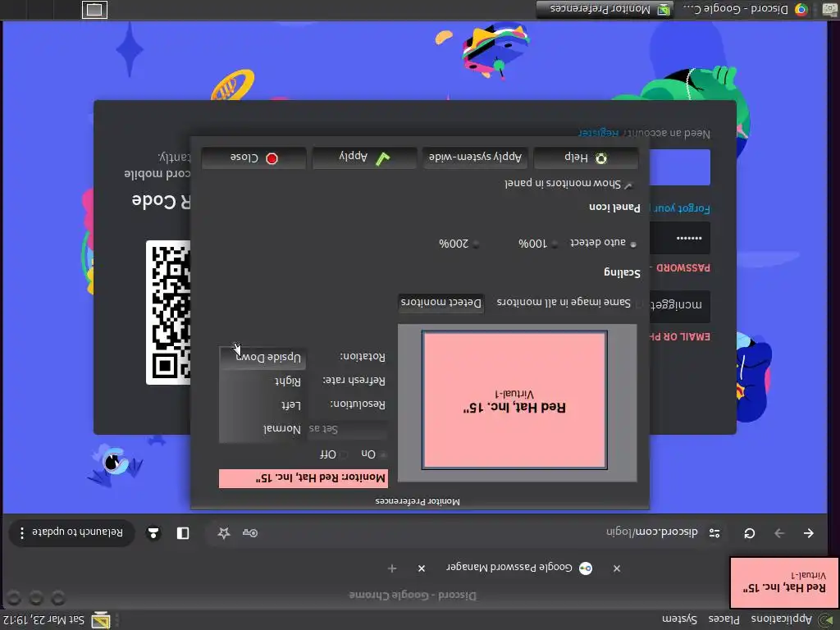Click Chrome's back navigation arrow

[x=808, y=533]
